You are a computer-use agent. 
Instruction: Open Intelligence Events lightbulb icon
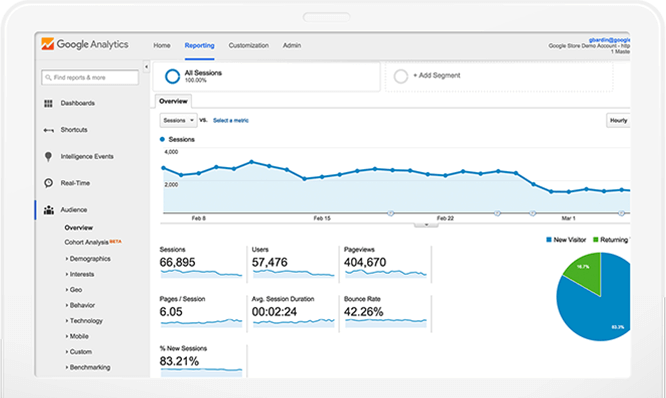[x=48, y=157]
